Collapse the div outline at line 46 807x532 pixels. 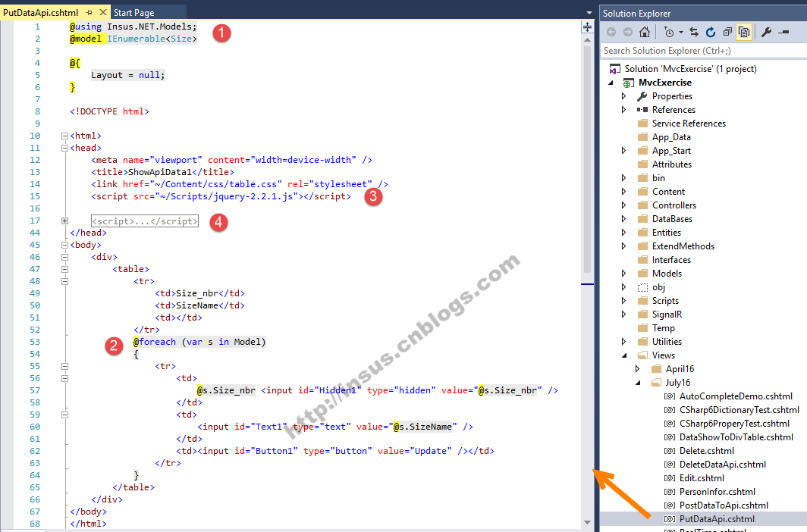point(65,257)
